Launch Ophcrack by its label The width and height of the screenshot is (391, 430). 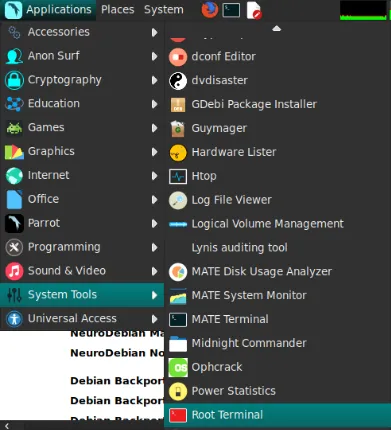point(217,367)
